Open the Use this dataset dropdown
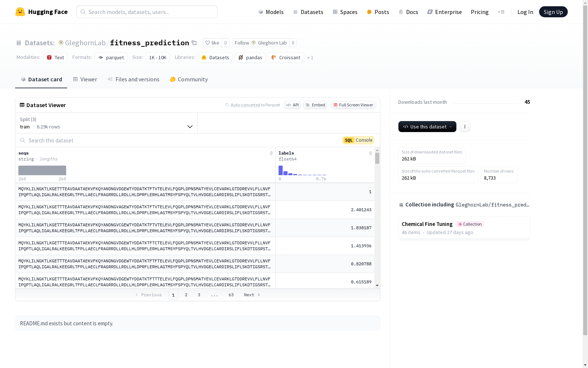Screen dimensions: 588x368 427,127
